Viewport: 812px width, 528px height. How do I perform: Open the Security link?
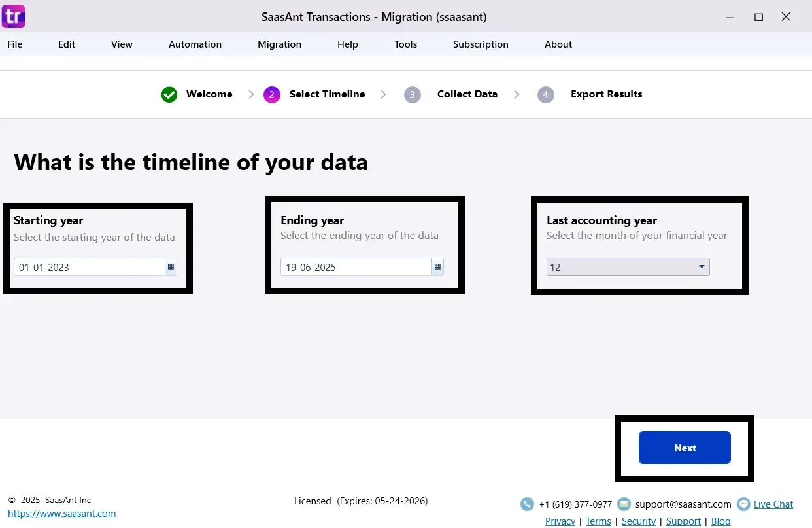[x=639, y=521]
